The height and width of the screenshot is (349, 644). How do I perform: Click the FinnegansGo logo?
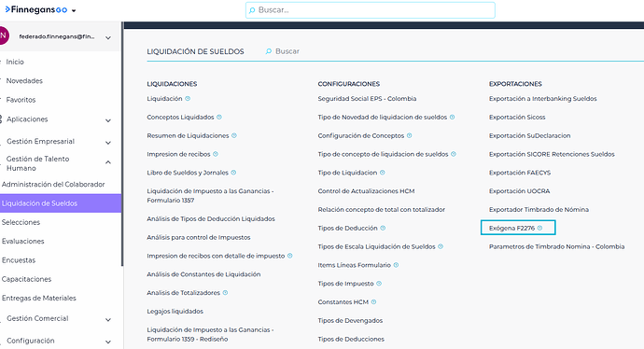pos(36,10)
